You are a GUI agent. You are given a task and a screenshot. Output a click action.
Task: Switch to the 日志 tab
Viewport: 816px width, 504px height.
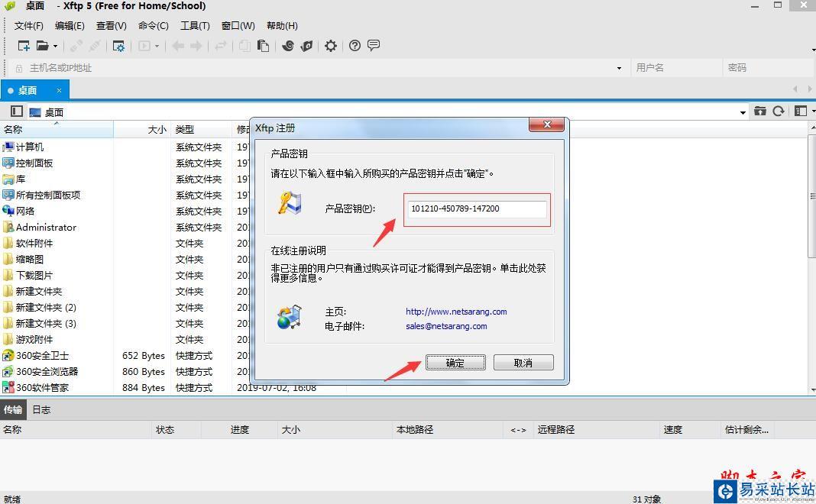click(41, 410)
